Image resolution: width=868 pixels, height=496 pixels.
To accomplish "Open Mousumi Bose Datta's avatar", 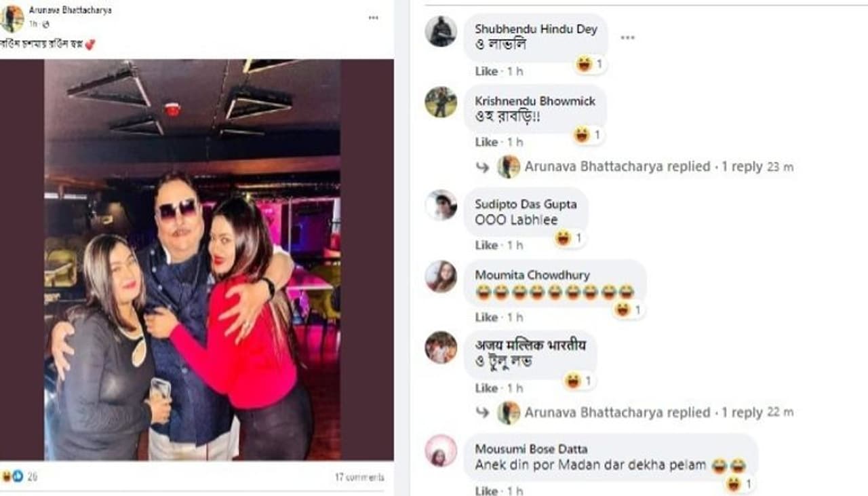I will click(x=441, y=451).
